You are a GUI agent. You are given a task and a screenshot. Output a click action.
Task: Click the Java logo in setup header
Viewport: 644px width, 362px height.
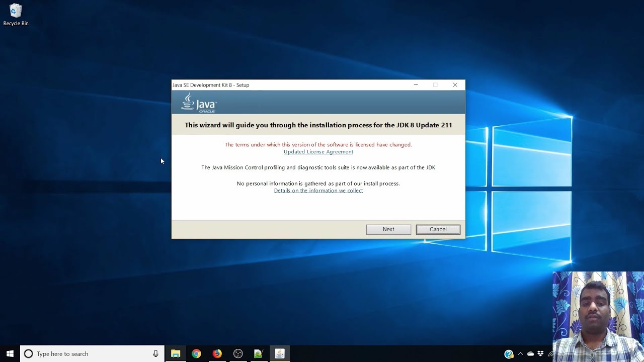tap(199, 103)
